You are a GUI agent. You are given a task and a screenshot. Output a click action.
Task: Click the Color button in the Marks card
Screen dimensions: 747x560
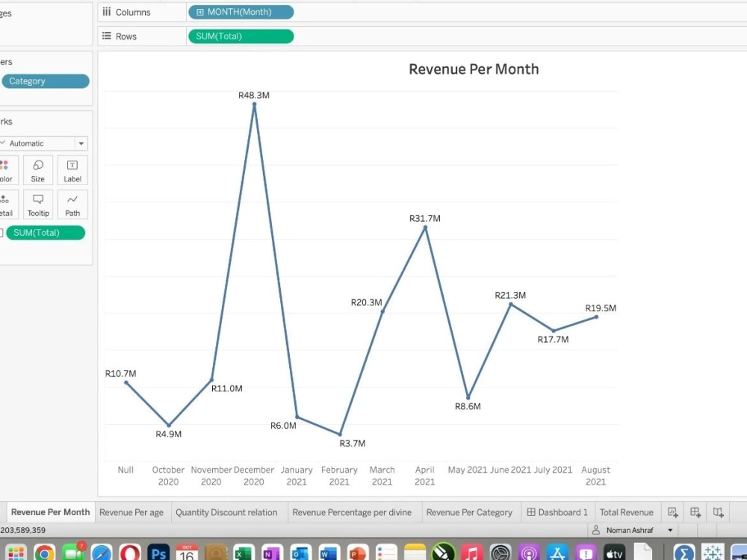point(7,169)
